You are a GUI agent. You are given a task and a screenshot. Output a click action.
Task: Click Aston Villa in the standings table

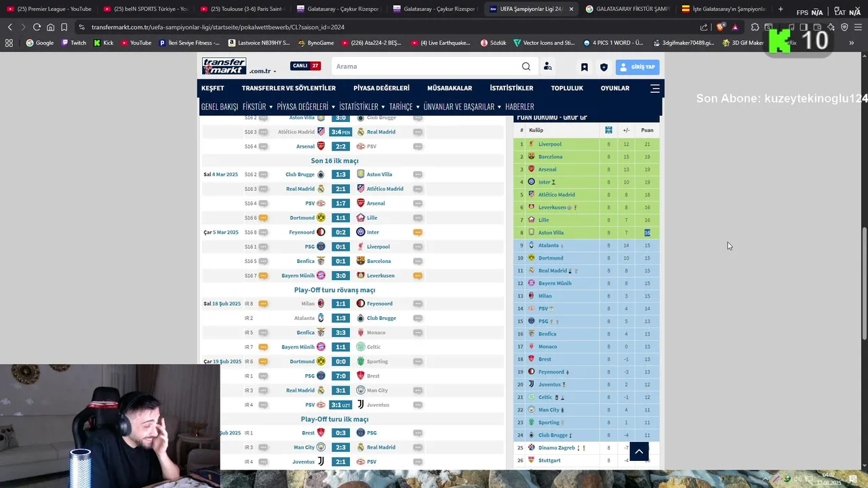click(551, 232)
